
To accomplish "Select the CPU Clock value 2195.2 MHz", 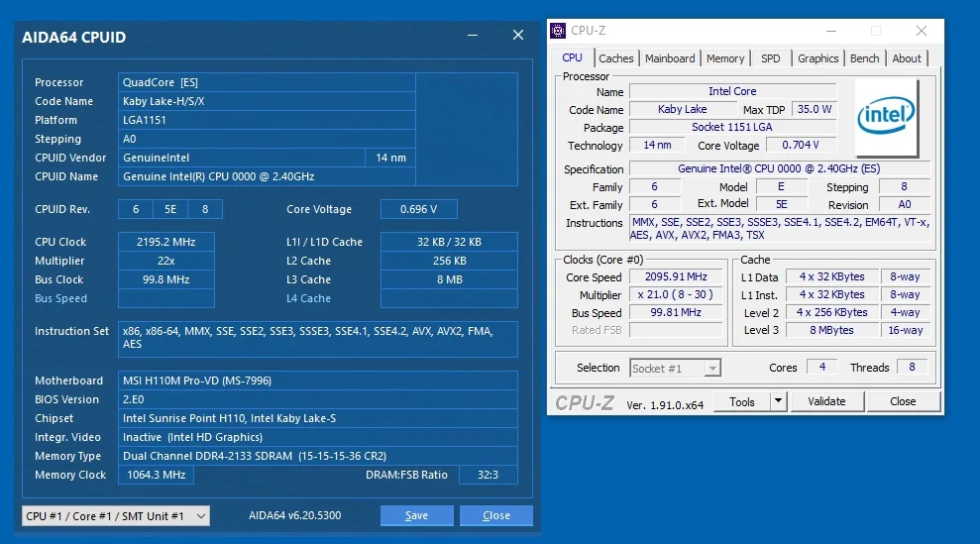I will click(x=166, y=242).
